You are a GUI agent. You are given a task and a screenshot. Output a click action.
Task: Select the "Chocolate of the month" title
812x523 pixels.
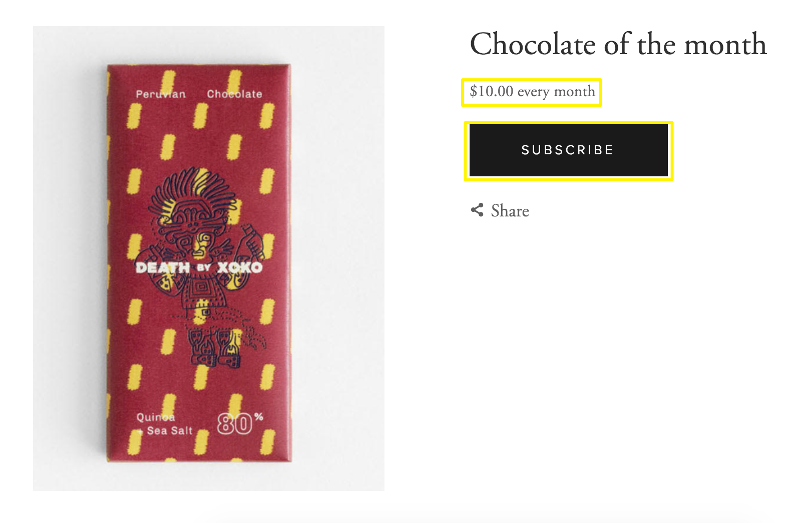tap(618, 44)
